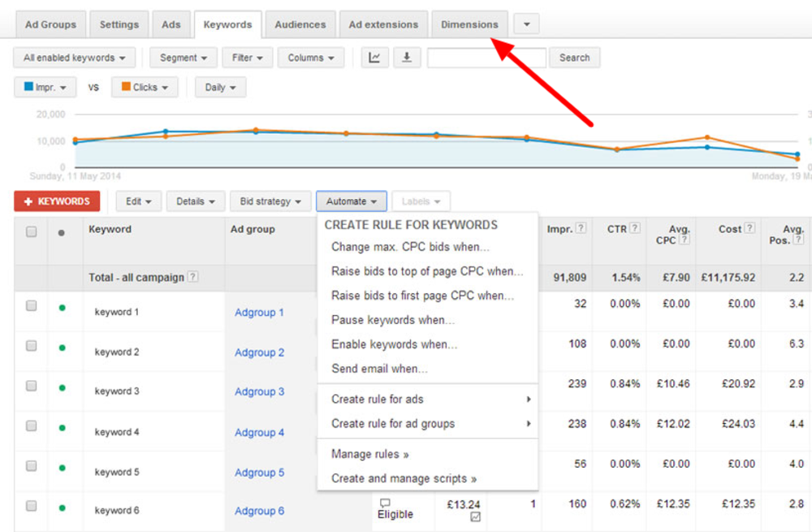Switch to the Ad extensions tab
The height and width of the screenshot is (532, 812).
point(383,24)
